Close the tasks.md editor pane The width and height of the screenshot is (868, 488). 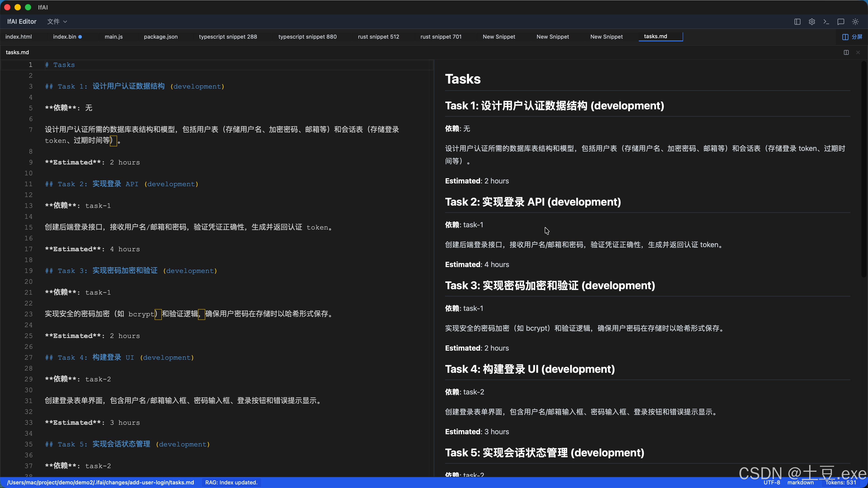coord(858,52)
